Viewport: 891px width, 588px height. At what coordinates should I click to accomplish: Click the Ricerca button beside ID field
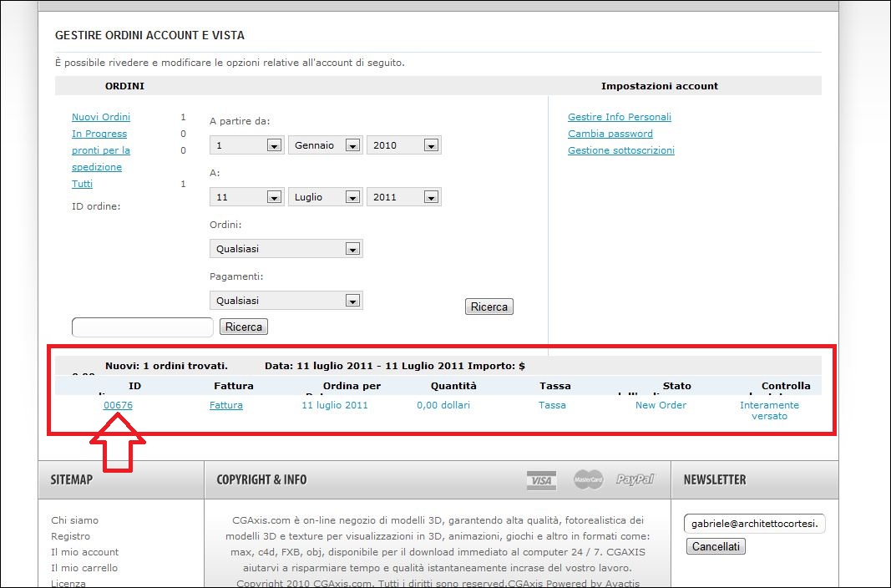pyautogui.click(x=243, y=327)
